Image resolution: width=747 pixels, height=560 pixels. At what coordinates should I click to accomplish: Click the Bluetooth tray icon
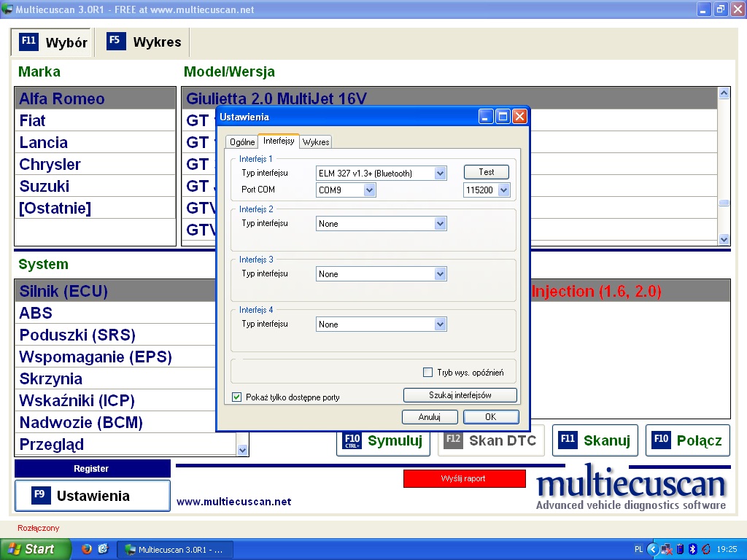(693, 549)
